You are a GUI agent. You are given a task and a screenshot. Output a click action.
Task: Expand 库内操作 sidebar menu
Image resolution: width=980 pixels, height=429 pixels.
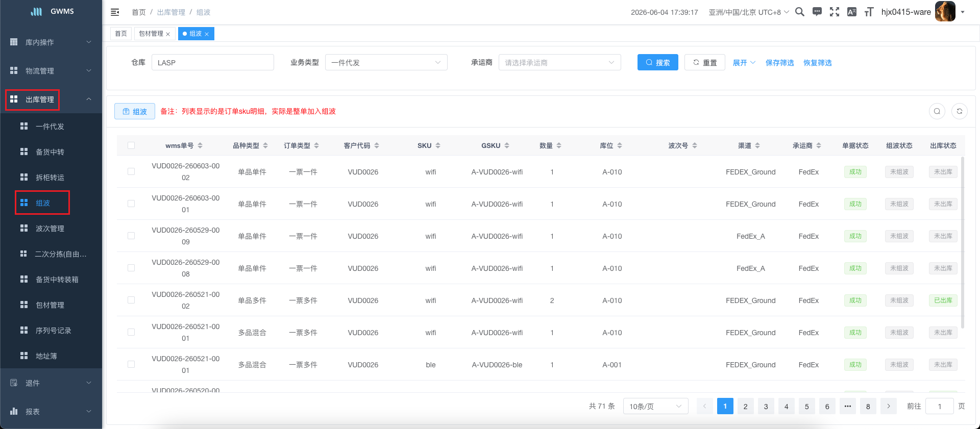point(51,42)
